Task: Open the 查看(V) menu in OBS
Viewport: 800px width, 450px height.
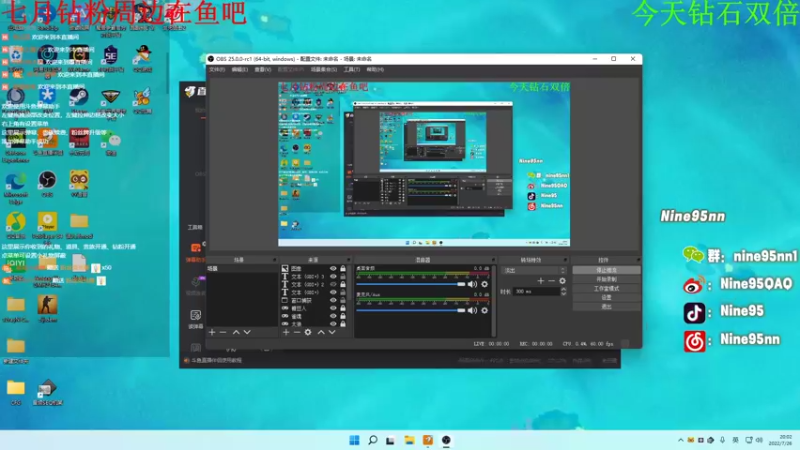Action: pyautogui.click(x=263, y=69)
